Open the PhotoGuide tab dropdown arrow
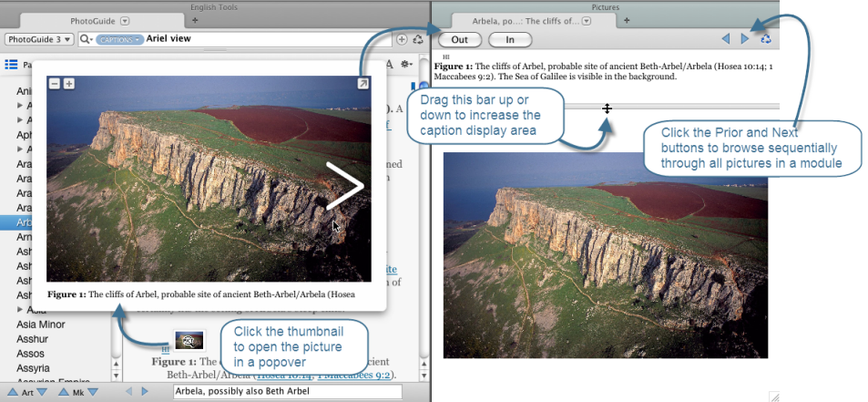This screenshot has height=402, width=868. point(126,20)
